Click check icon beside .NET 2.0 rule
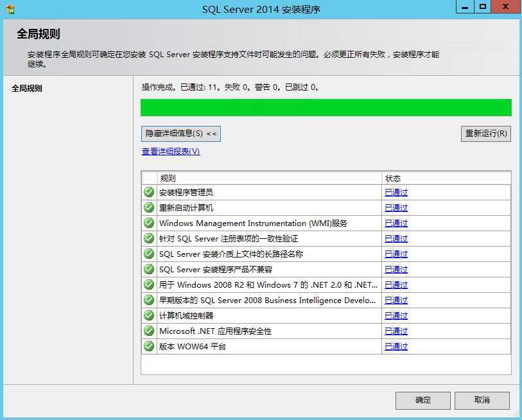The width and height of the screenshot is (522, 420). click(149, 284)
